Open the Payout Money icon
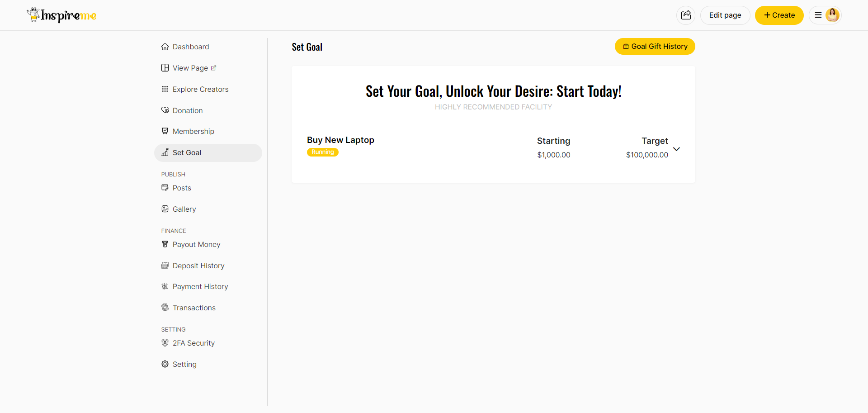This screenshot has width=868, height=413. (x=165, y=244)
